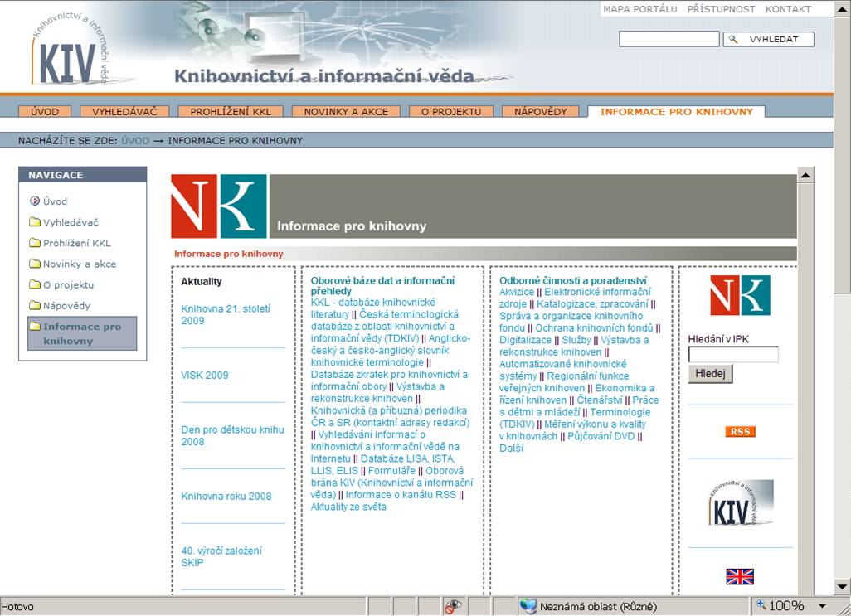This screenshot has width=851, height=616.
Task: Click the Nápovědy folder icon in sidebar
Action: click(x=35, y=305)
